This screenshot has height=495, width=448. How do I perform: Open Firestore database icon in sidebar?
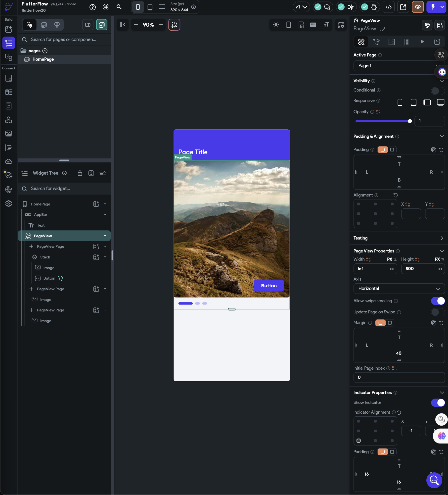tap(8, 78)
